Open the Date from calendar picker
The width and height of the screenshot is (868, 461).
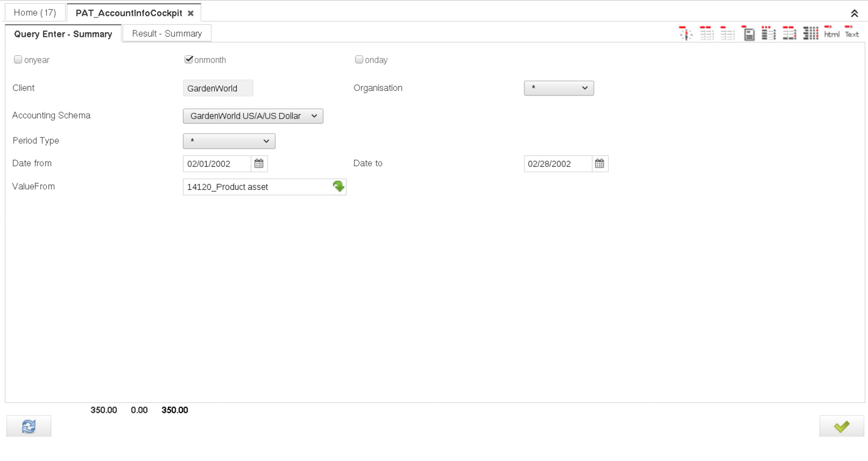[259, 164]
